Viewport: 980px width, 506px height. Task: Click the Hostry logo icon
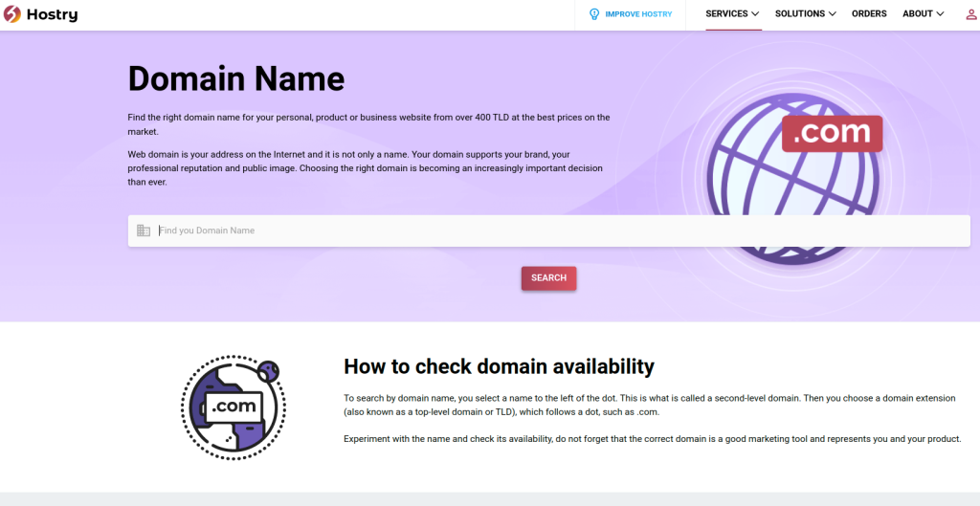11,13
